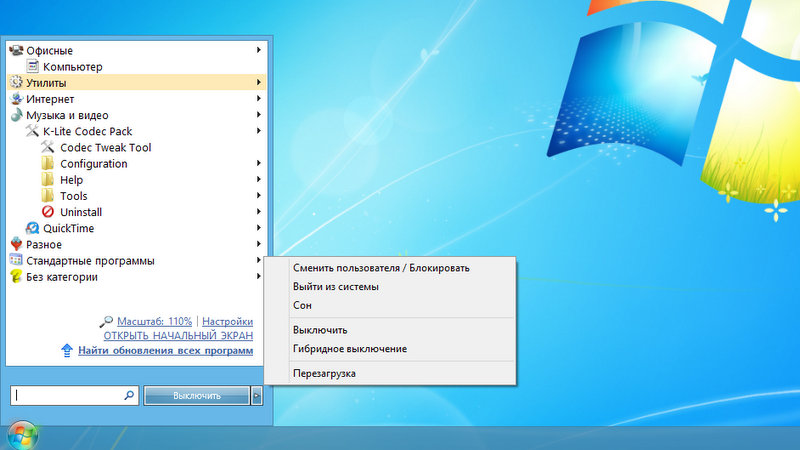This screenshot has height=450, width=800.
Task: Open the Настройки link
Action: coord(228,321)
